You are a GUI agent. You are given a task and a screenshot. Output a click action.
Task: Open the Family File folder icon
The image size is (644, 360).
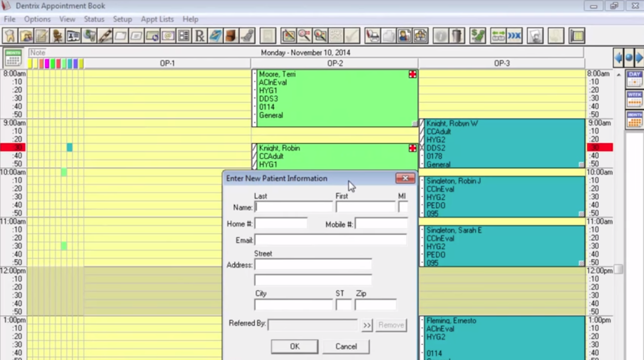click(26, 36)
